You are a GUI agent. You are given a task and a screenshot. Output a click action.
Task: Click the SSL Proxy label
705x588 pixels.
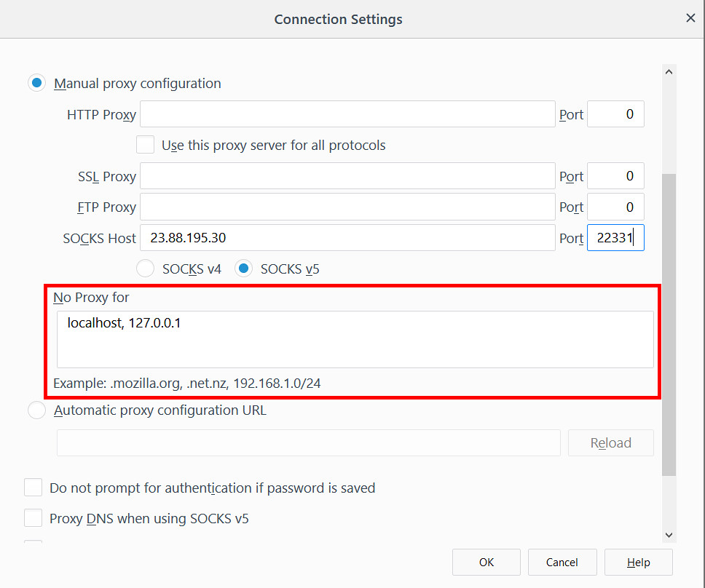107,177
